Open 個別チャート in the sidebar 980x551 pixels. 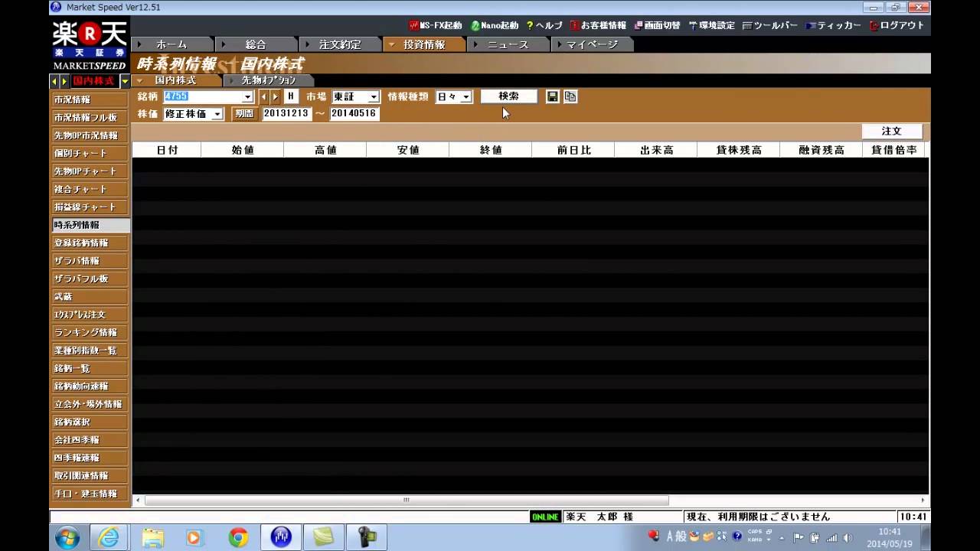point(90,153)
